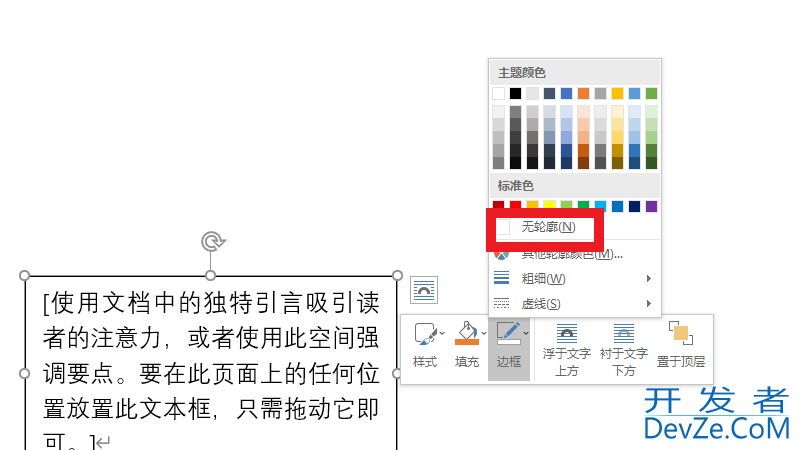The width and height of the screenshot is (800, 450).
Task: Click the top-left corner handle of text box
Action: coord(24,276)
